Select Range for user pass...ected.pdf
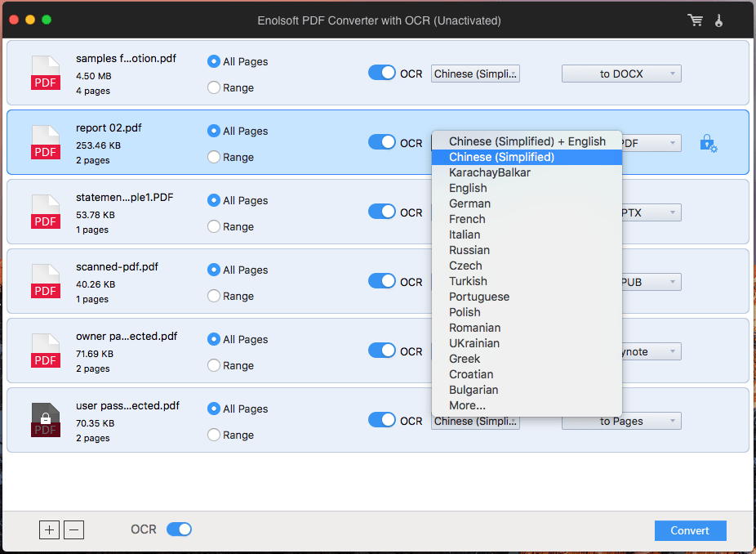The width and height of the screenshot is (756, 554). point(214,435)
